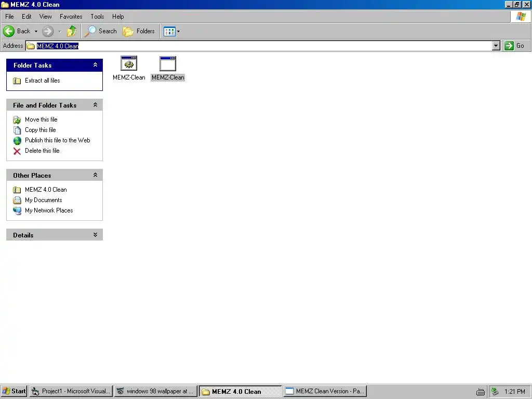Viewport: 532px width, 399px height.
Task: Open the Back history dropdown arrow
Action: (36, 31)
